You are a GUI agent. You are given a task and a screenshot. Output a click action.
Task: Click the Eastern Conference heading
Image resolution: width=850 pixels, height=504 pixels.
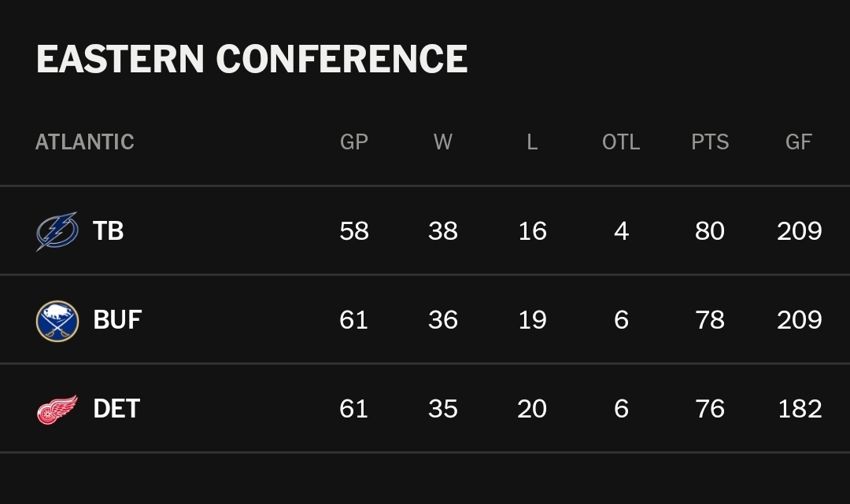tap(252, 60)
